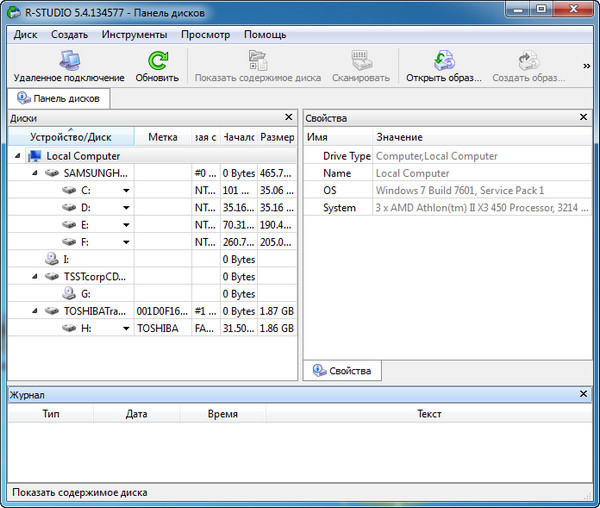The height and width of the screenshot is (508, 600).
Task: Sort by Размер column header
Action: tap(277, 137)
